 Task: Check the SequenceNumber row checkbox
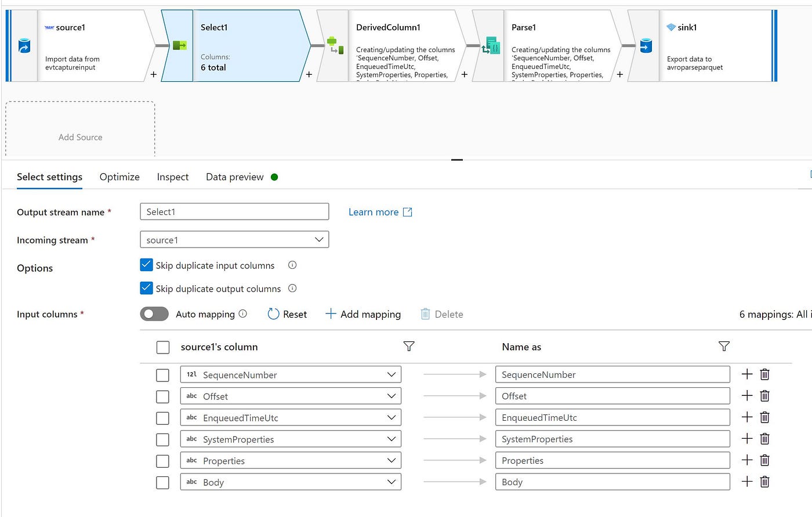(163, 375)
